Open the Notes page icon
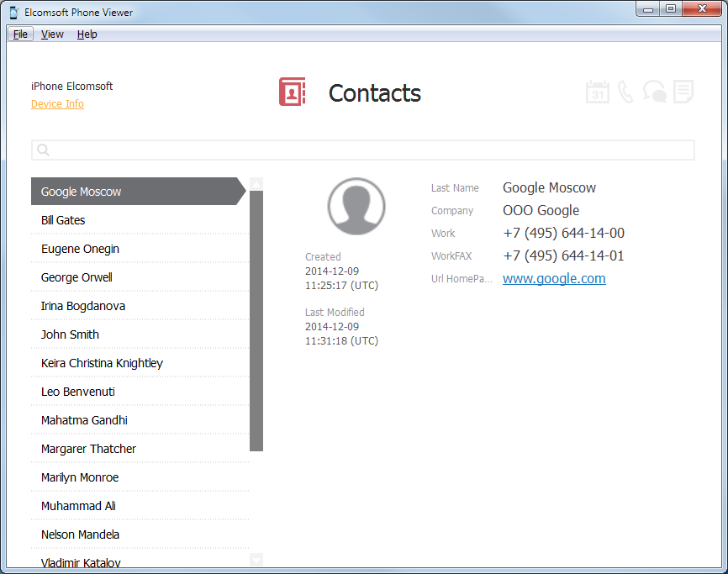This screenshot has height=574, width=728. [683, 92]
